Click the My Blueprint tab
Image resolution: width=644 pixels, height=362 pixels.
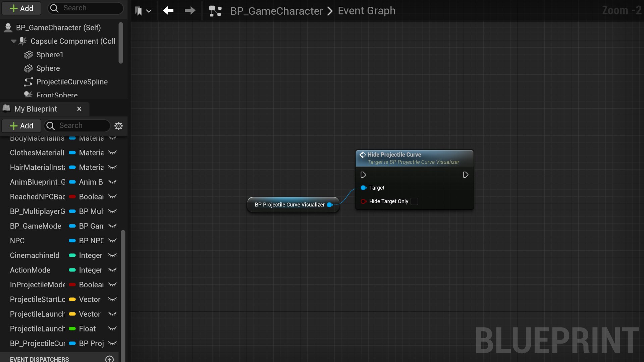click(36, 109)
